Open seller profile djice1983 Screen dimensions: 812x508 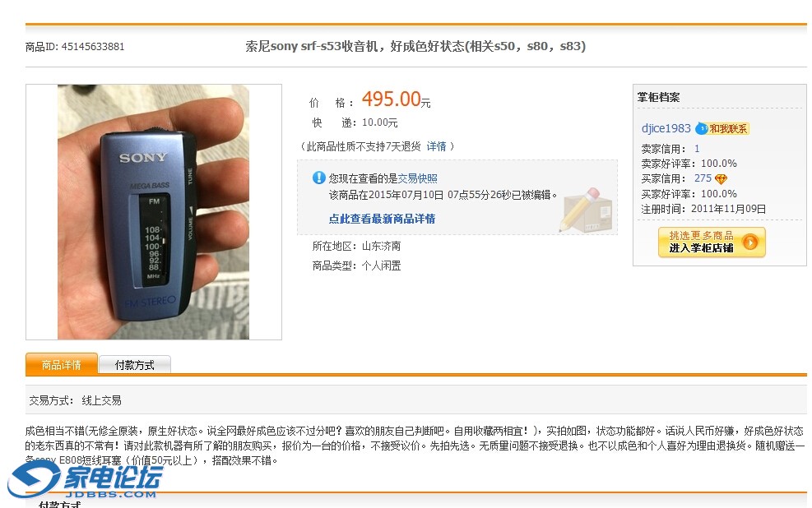(666, 128)
